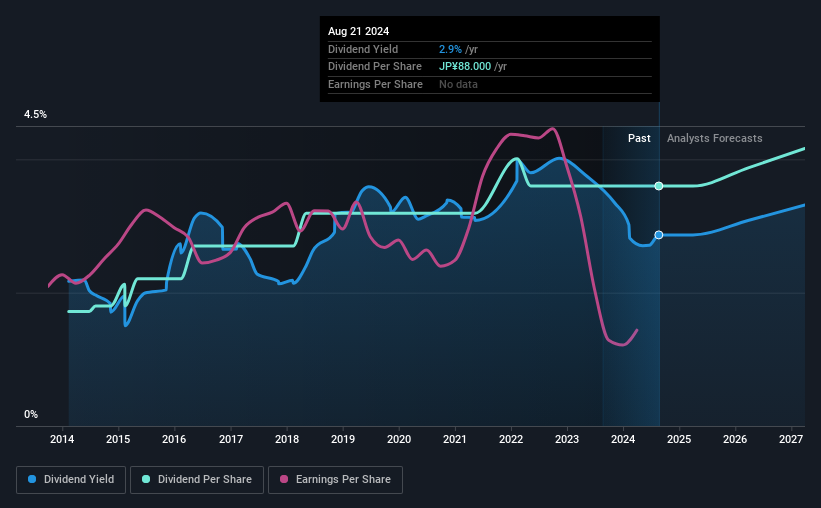The width and height of the screenshot is (821, 508).
Task: Click the teal Dividend Per Share legend dot
Action: 146,479
